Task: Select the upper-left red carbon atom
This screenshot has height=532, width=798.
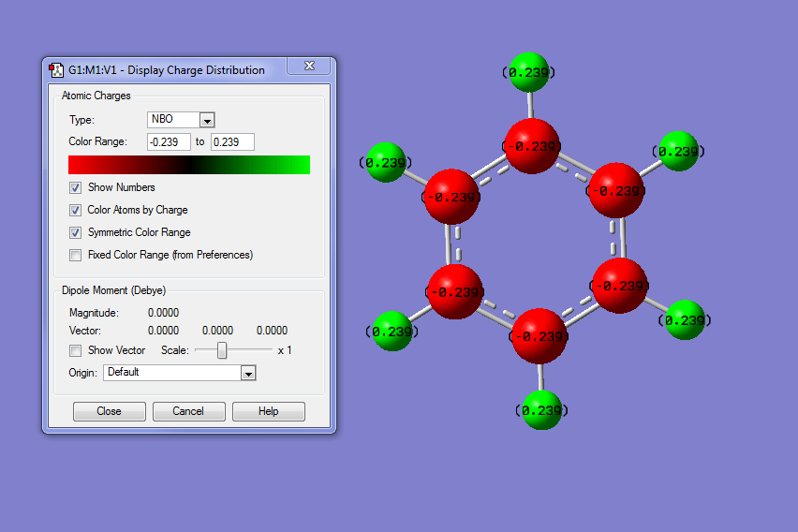Action: click(451, 197)
